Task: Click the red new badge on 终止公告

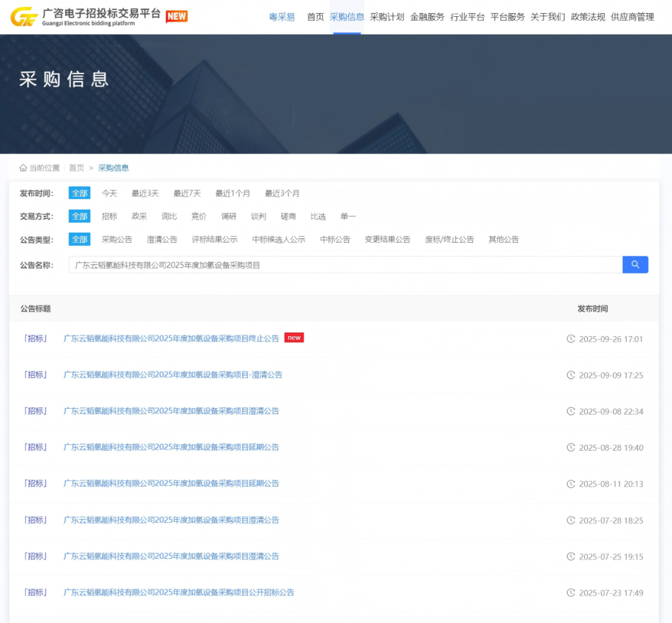Action: point(294,337)
